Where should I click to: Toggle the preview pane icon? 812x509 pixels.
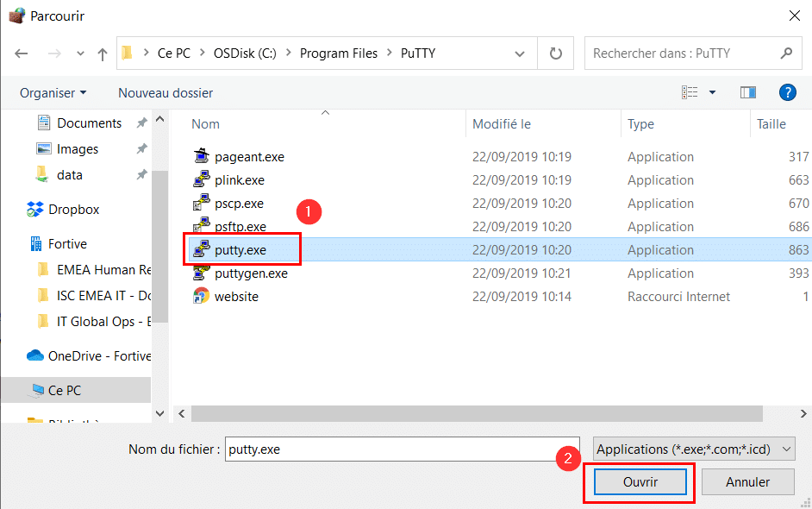click(748, 92)
